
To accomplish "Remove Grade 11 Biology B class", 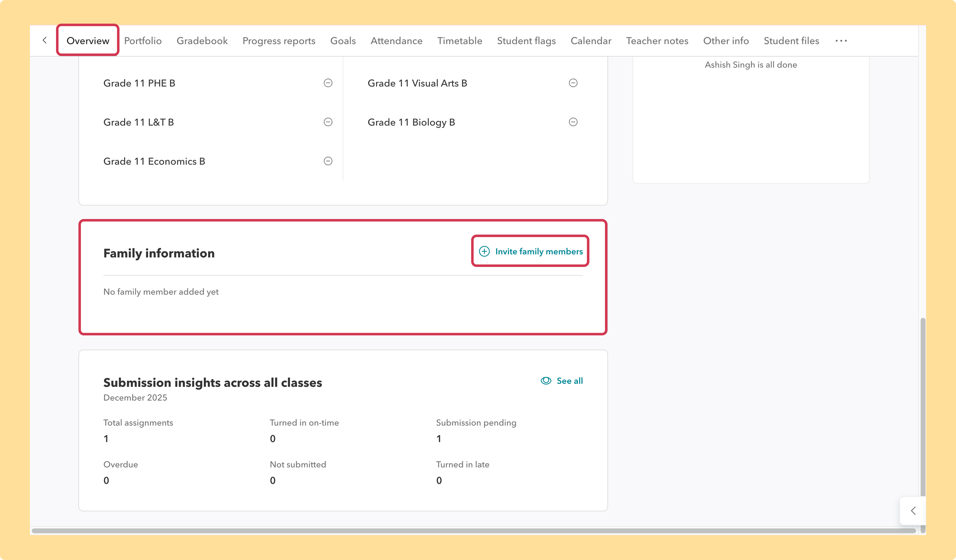I will [573, 122].
